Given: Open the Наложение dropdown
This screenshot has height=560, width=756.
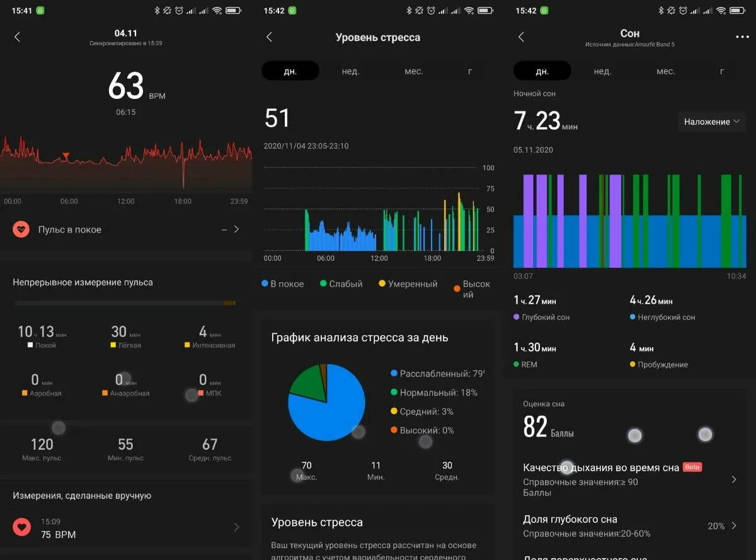Looking at the screenshot, I should pos(711,122).
